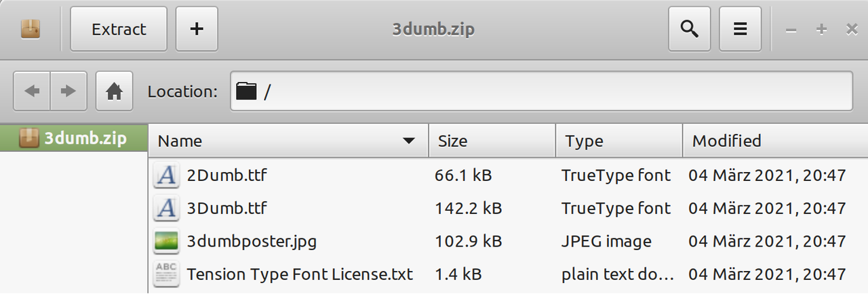Sort by the Name column header
The width and height of the screenshot is (868, 294).
tap(288, 141)
